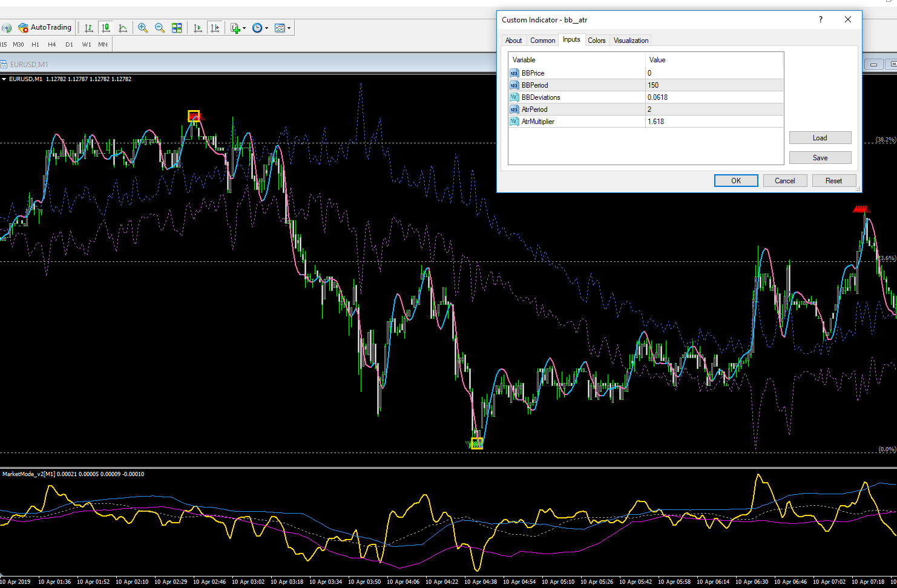Click the Load button
897x588 pixels.
coord(820,138)
